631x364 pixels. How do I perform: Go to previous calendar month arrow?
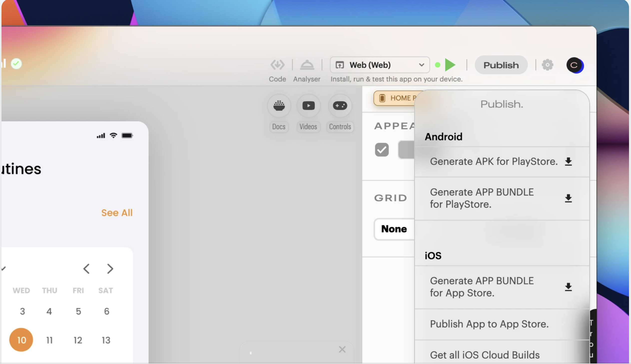[x=86, y=269]
